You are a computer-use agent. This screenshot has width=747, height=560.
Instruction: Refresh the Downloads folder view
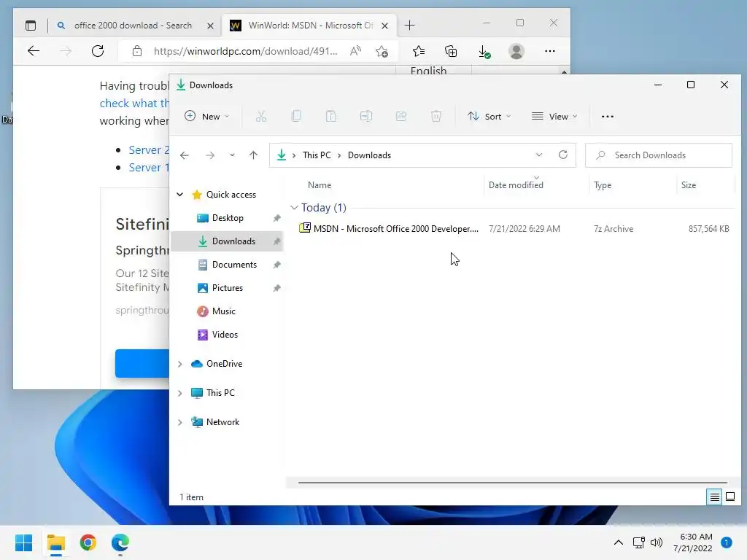tap(563, 155)
